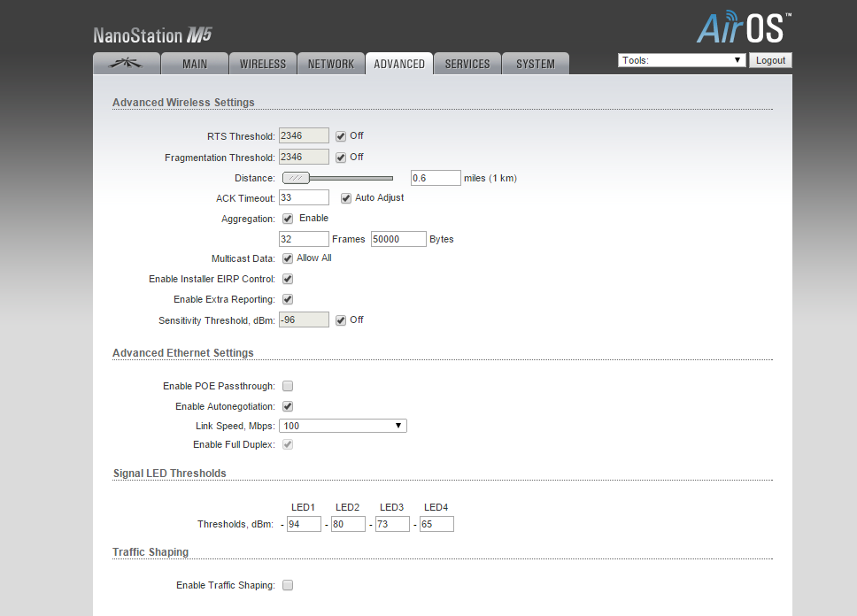Viewport: 857px width, 616px height.
Task: Click the NanoStation M5 title
Action: point(152,35)
